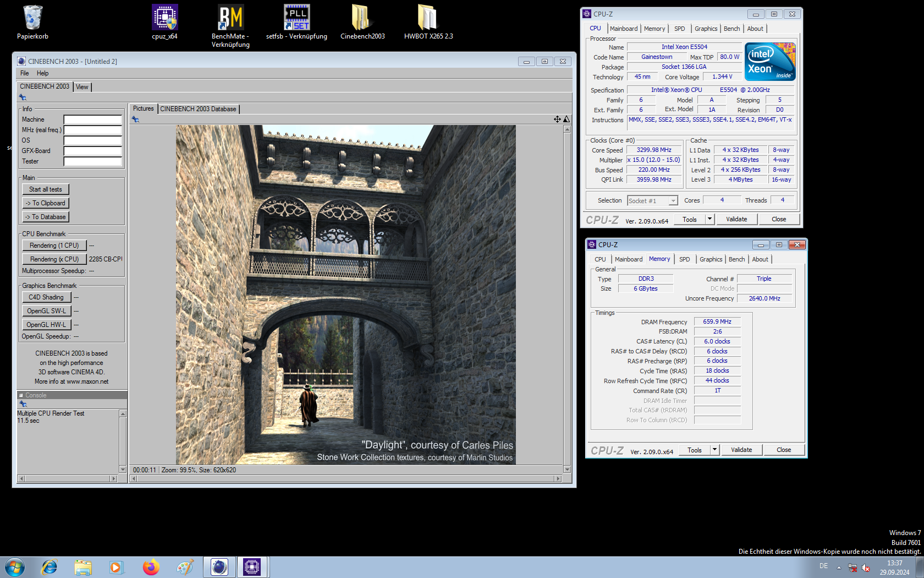
Task: Open the cpuz_x64 desktop icon
Action: [x=165, y=22]
